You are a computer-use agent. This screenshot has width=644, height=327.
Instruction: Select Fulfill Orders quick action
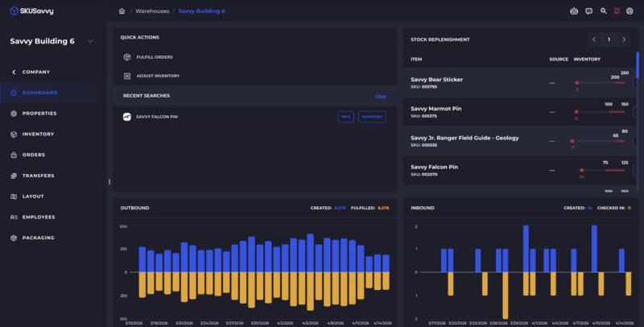click(154, 57)
